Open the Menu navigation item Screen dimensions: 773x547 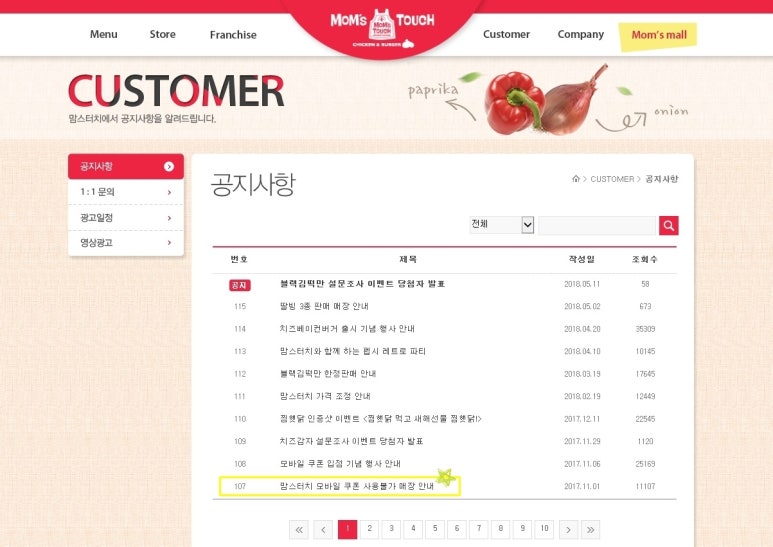104,34
